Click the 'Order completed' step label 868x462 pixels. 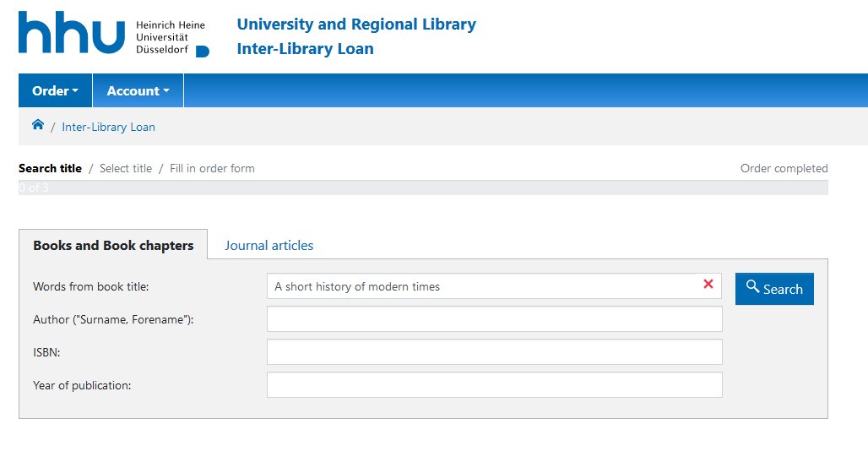click(784, 168)
